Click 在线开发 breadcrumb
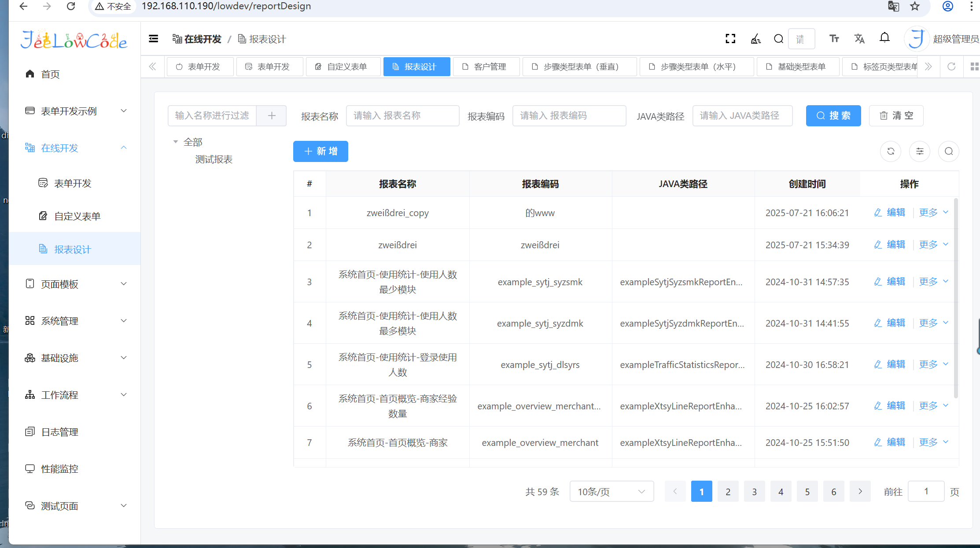Screen dimensions: 980x548 [x=197, y=39]
